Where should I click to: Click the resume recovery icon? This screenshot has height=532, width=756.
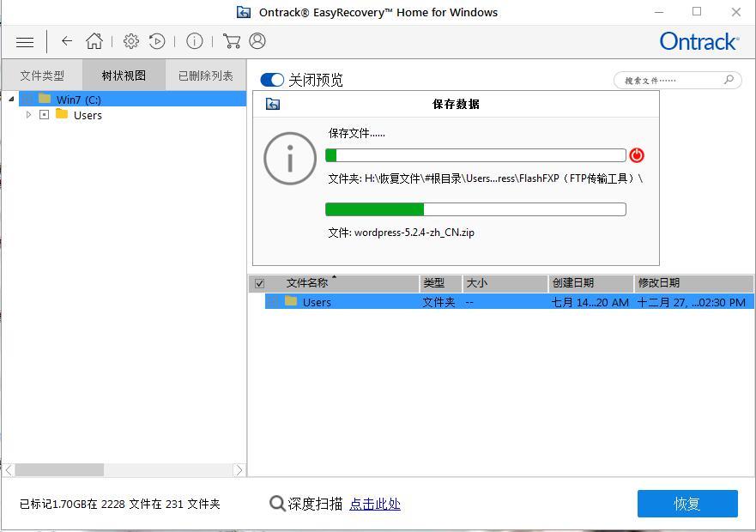[x=157, y=41]
